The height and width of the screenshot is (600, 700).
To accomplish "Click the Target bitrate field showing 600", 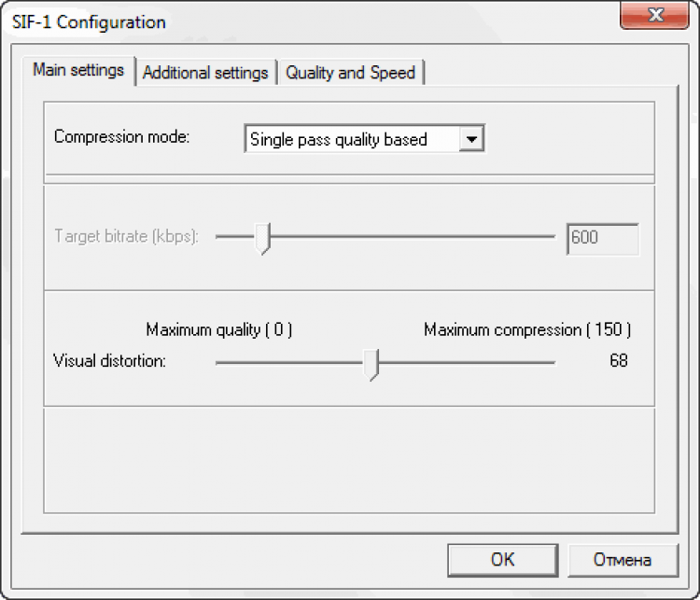I will [x=602, y=238].
